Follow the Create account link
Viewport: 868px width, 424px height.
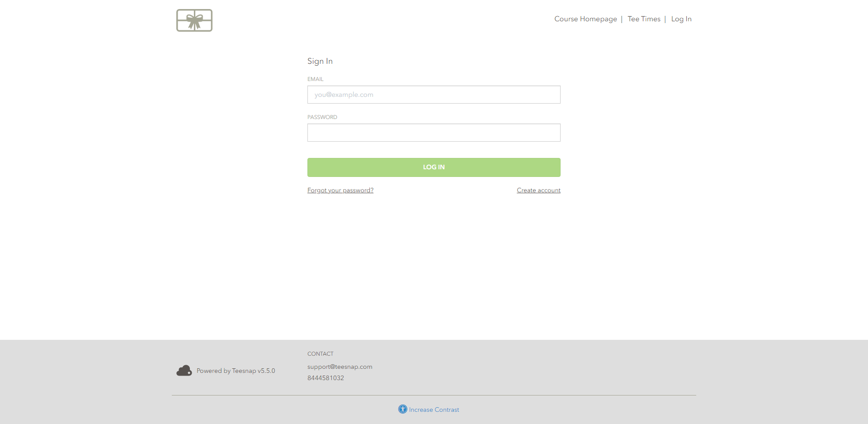pos(538,190)
